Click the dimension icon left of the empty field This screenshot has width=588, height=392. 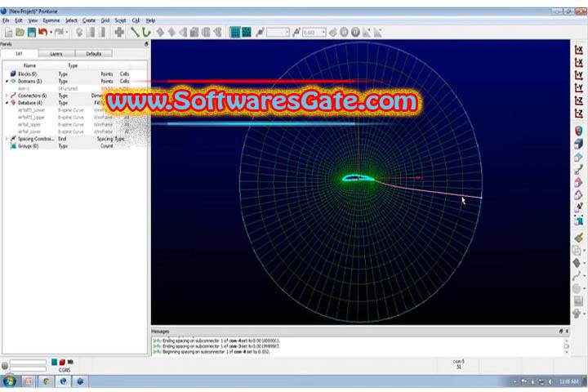click(260, 33)
